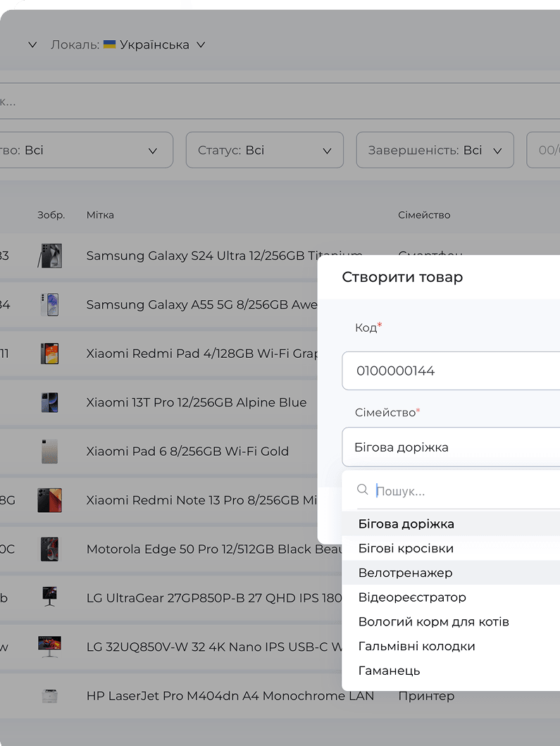Open Xiaomi Redmi Pad product thumbnail
This screenshot has height=746, width=560.
click(49, 354)
